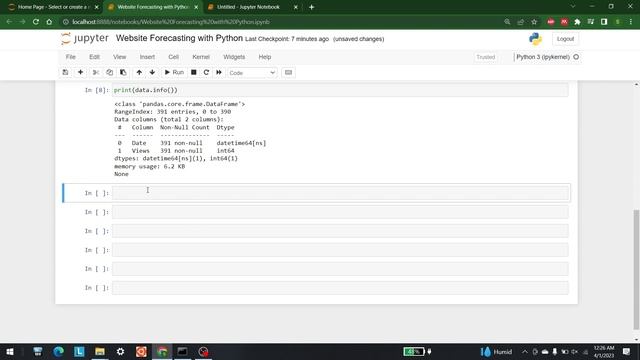
Task: Open the Humid weather widget in taskbar
Action: coord(496,352)
